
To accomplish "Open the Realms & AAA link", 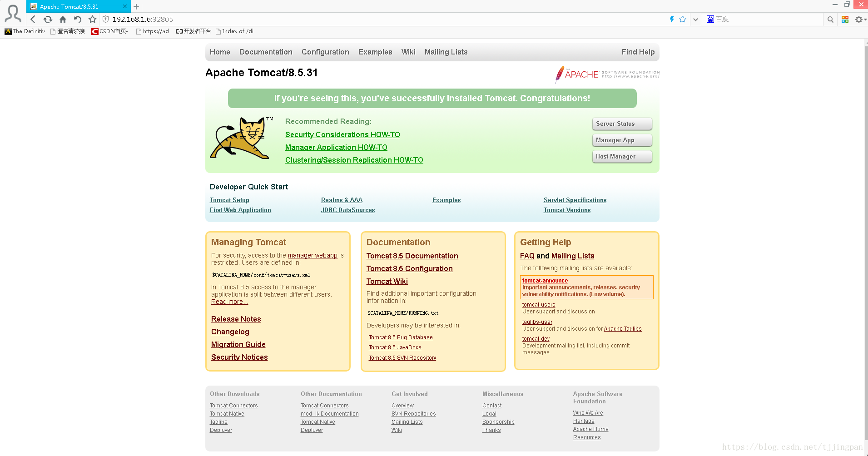I will (x=342, y=200).
